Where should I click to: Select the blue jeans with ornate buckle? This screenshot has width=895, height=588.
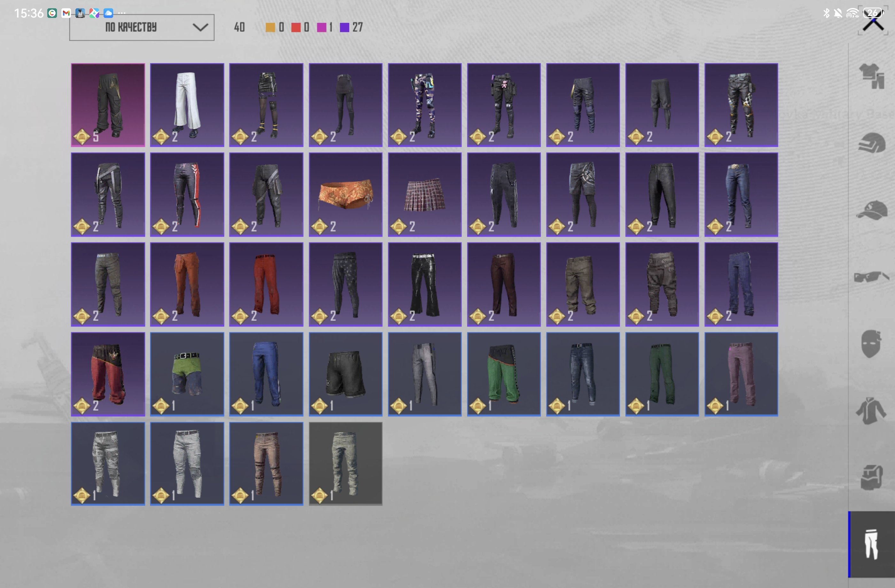pyautogui.click(x=741, y=194)
